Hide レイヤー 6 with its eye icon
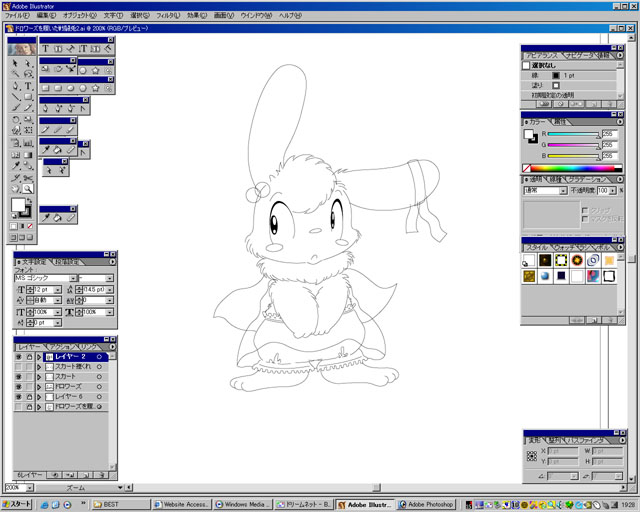This screenshot has height=512, width=640. pos(18,396)
